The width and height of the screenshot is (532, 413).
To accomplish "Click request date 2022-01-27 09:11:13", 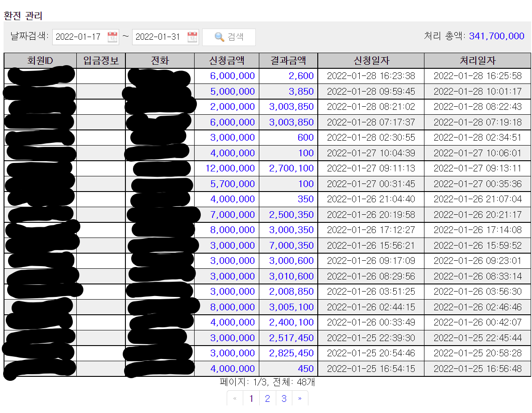I will click(371, 168).
